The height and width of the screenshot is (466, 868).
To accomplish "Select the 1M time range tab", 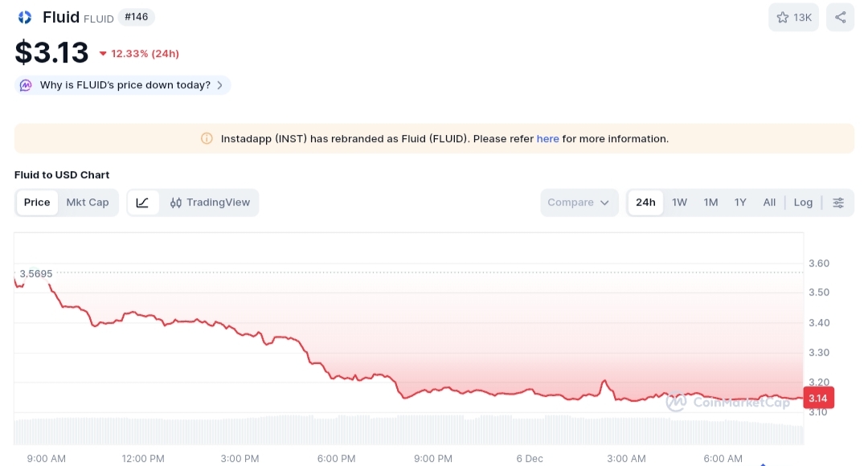I will pos(710,202).
